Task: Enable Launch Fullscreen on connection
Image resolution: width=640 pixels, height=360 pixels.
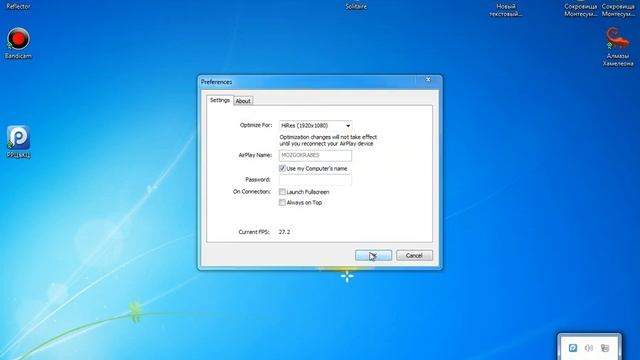Action: pyautogui.click(x=282, y=192)
